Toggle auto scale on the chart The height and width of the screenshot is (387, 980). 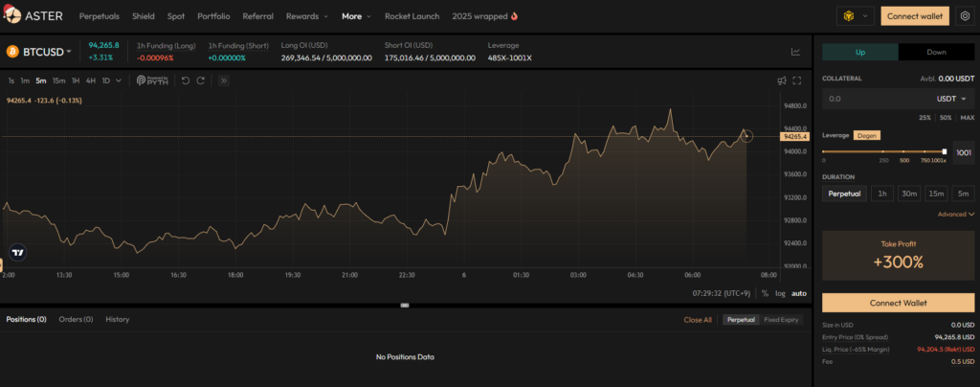(798, 293)
